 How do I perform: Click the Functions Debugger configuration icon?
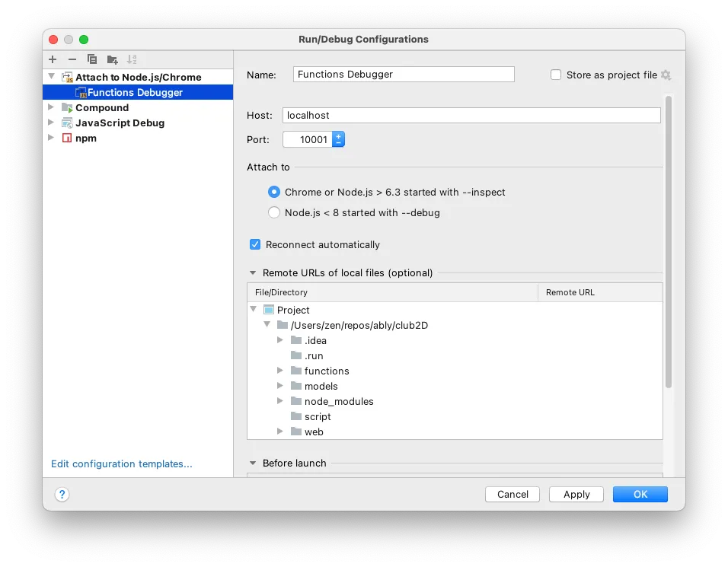tap(81, 92)
